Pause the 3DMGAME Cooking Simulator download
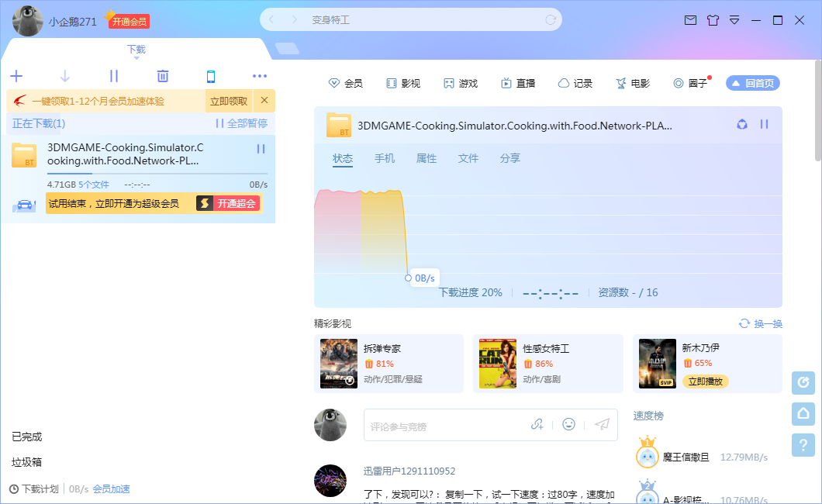Viewport: 822px width, 504px height. (x=261, y=147)
